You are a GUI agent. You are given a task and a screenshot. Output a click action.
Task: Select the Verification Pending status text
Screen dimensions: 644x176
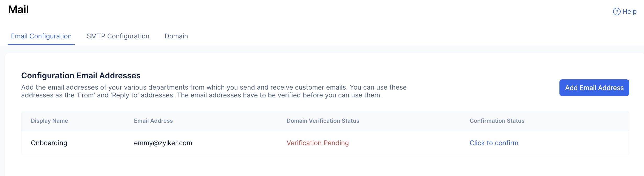pyautogui.click(x=318, y=143)
